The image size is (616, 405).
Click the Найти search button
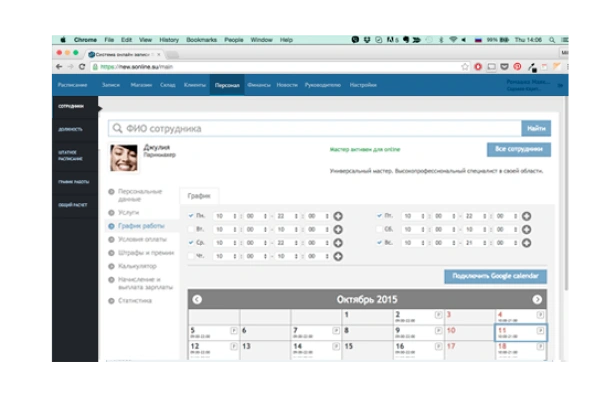[x=536, y=128]
